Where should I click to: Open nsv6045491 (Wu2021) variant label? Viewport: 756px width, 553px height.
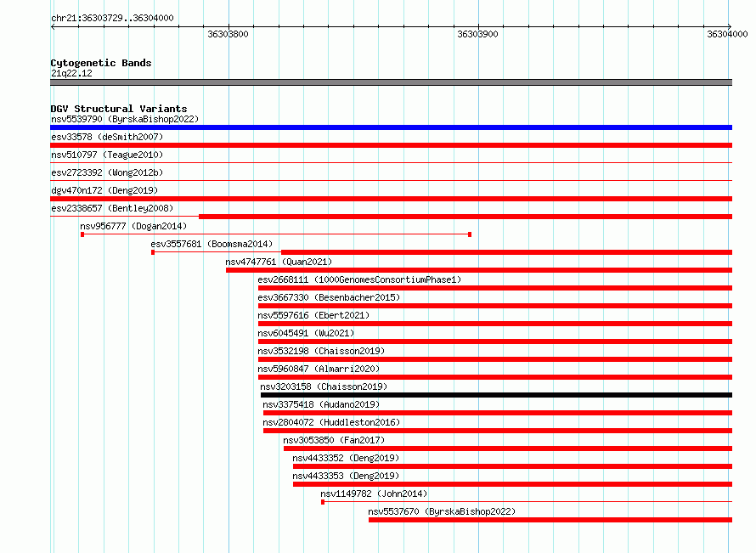(306, 333)
